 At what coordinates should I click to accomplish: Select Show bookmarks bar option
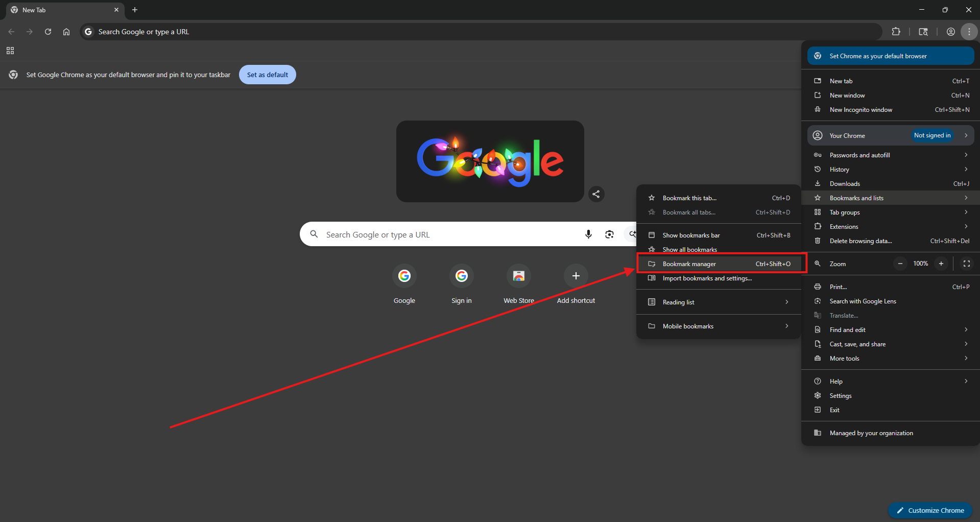pyautogui.click(x=719, y=235)
